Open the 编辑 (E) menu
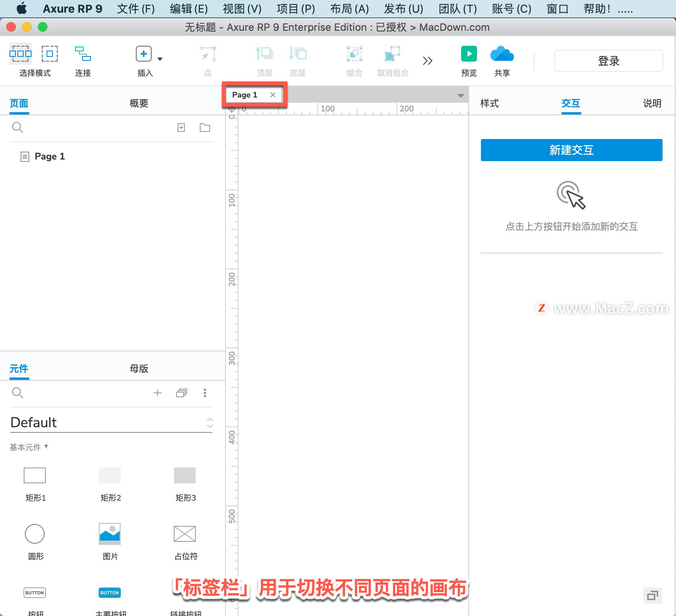The height and width of the screenshot is (616, 676). [189, 9]
